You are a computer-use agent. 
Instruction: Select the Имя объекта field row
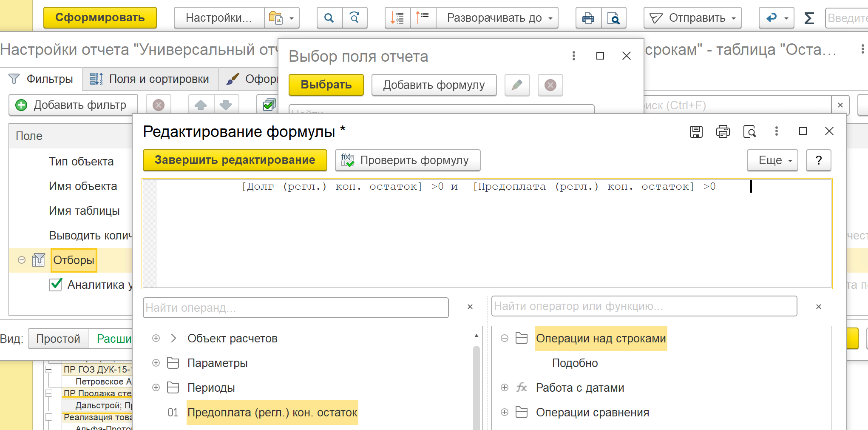(x=83, y=186)
